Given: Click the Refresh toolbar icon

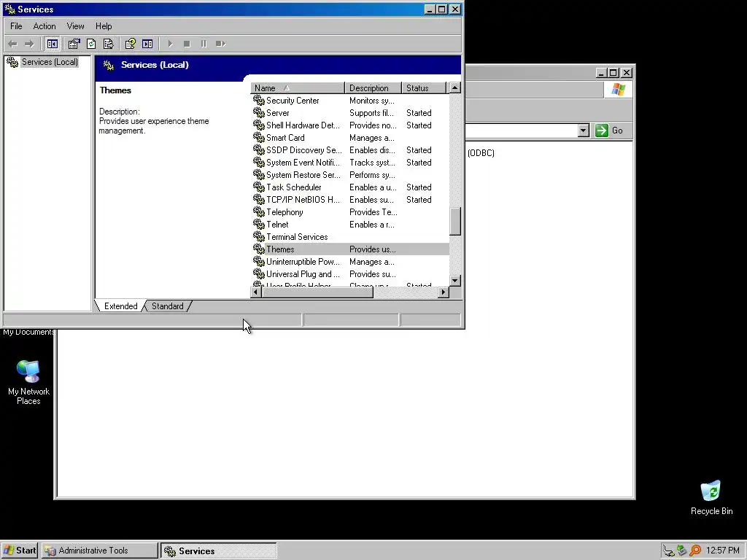Looking at the screenshot, I should (91, 44).
